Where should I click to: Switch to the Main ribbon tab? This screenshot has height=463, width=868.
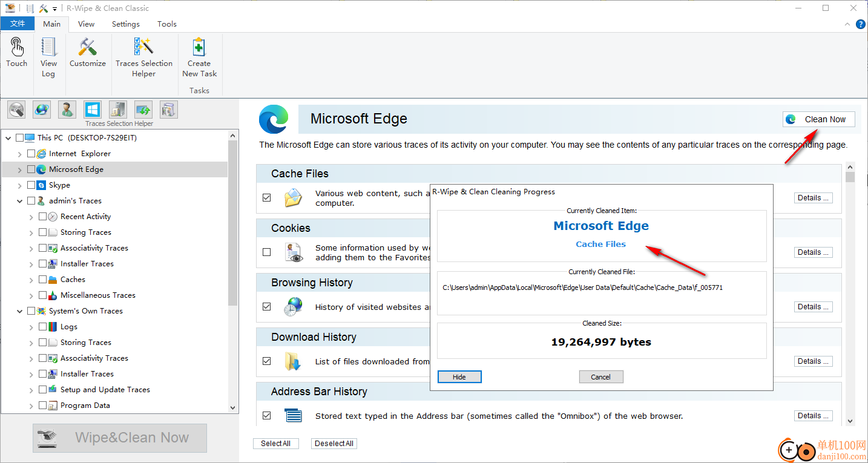pyautogui.click(x=52, y=24)
